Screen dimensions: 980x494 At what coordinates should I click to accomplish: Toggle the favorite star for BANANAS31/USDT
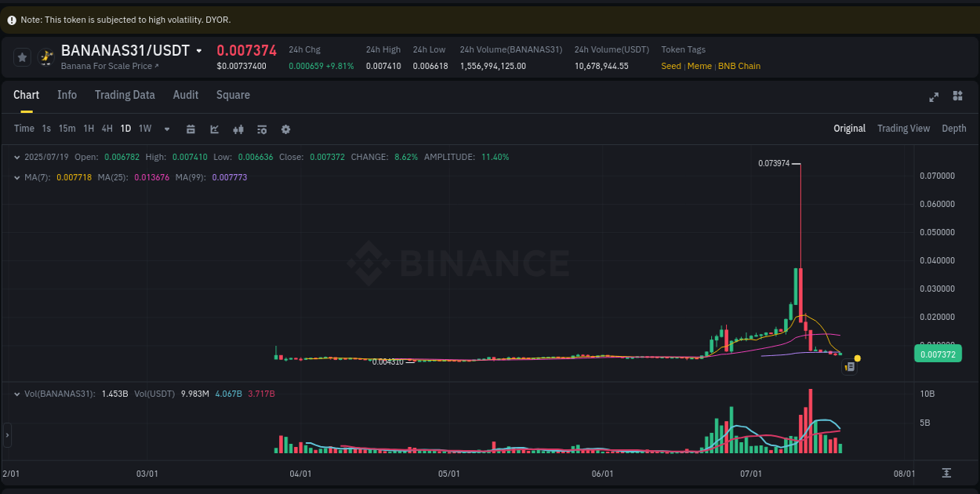[21, 56]
